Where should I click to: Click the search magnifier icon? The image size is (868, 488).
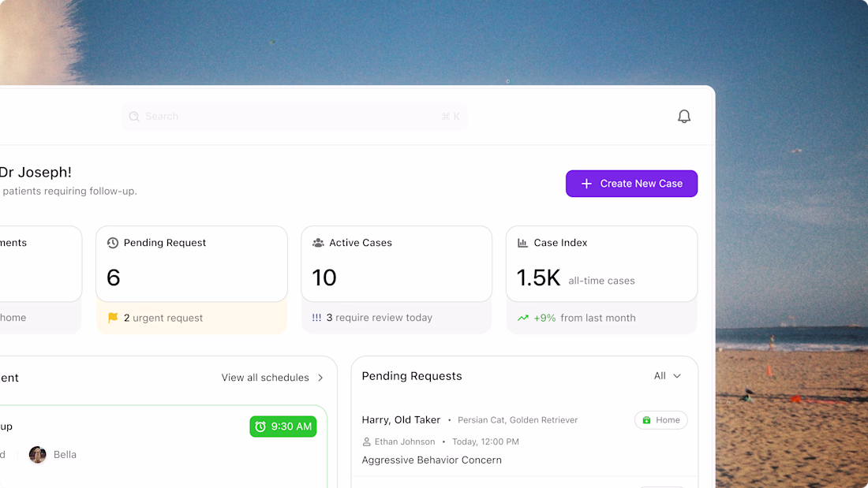(x=134, y=116)
